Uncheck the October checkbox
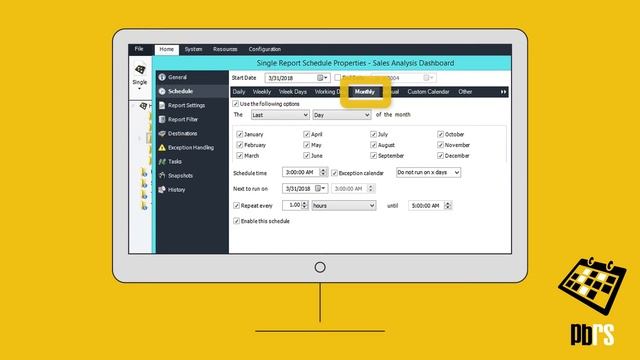 pos(440,134)
